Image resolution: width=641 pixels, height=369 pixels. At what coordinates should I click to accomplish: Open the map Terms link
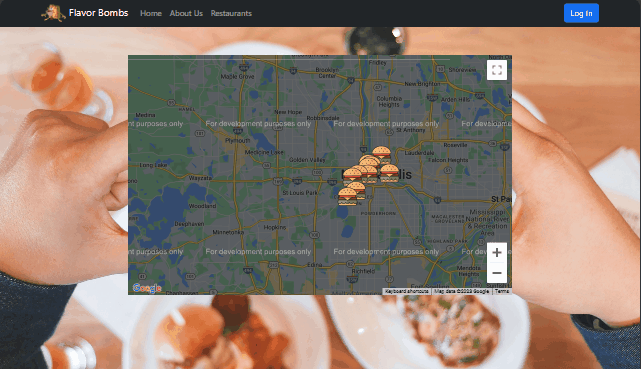tap(502, 291)
